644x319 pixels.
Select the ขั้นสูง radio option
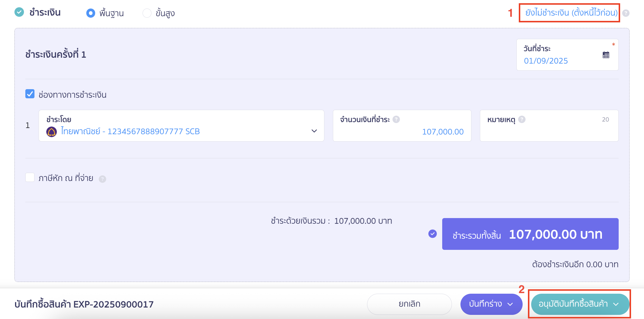(147, 13)
